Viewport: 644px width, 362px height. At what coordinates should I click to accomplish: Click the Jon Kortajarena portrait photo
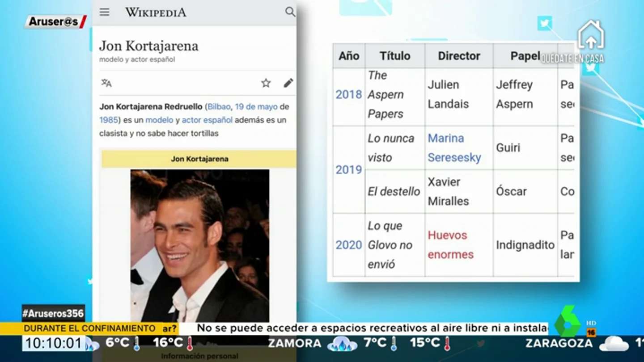tap(200, 246)
